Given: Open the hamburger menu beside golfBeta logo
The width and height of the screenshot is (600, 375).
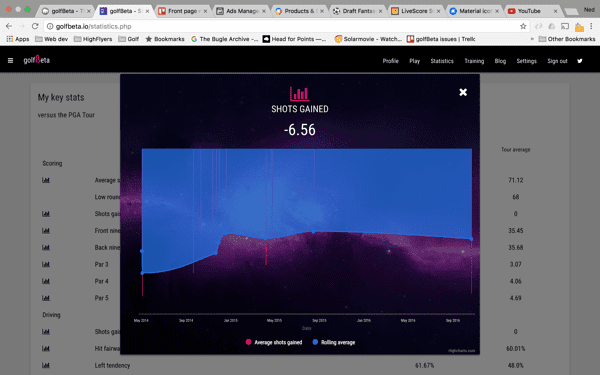Looking at the screenshot, I should [x=10, y=60].
